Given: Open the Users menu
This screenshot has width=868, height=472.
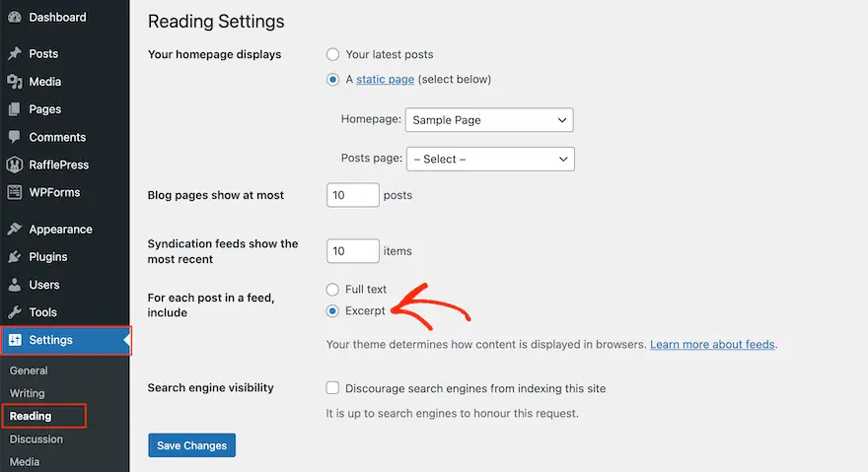Looking at the screenshot, I should coord(65,285).
